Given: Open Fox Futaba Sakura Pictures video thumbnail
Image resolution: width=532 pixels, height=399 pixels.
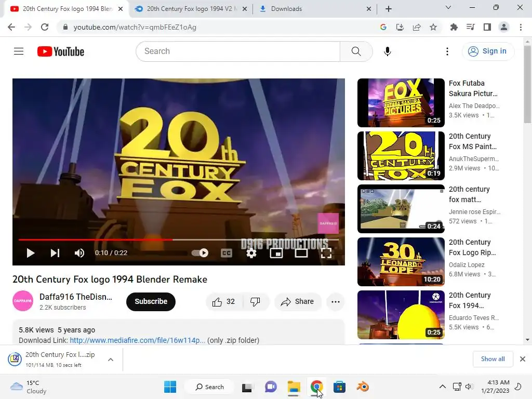Looking at the screenshot, I should click(x=401, y=103).
